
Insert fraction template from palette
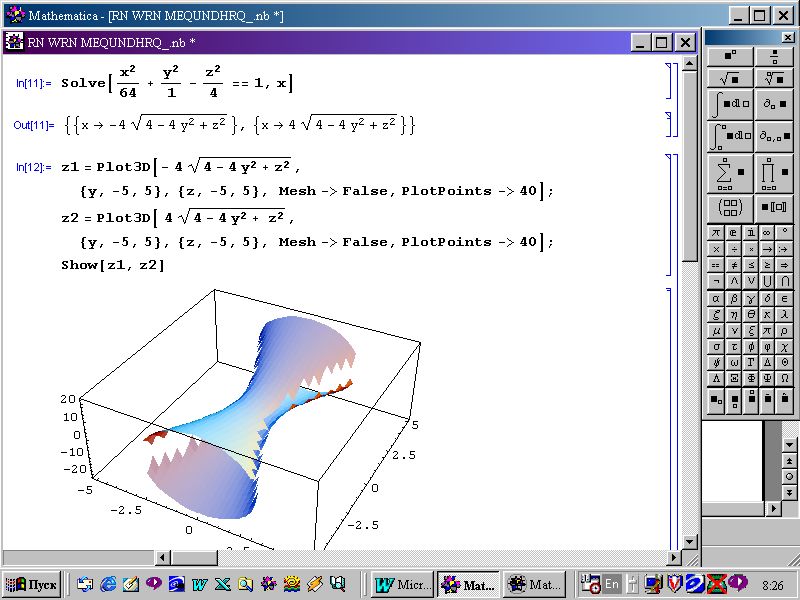point(774,56)
